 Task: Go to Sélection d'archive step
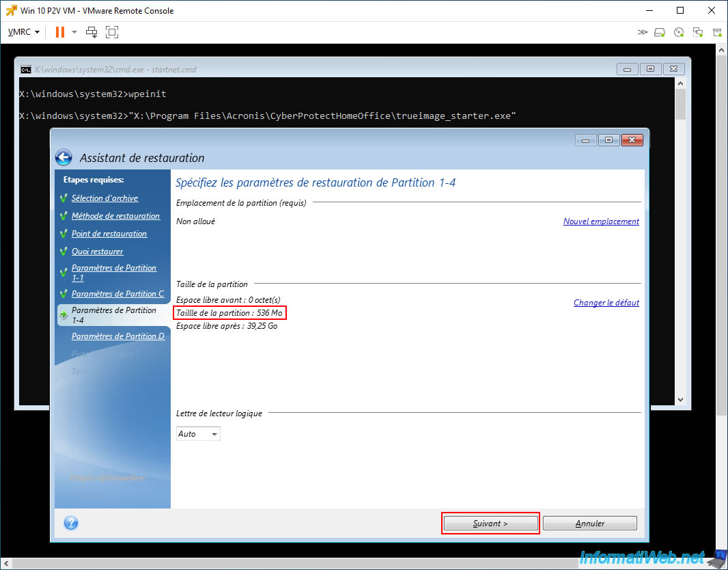point(104,198)
